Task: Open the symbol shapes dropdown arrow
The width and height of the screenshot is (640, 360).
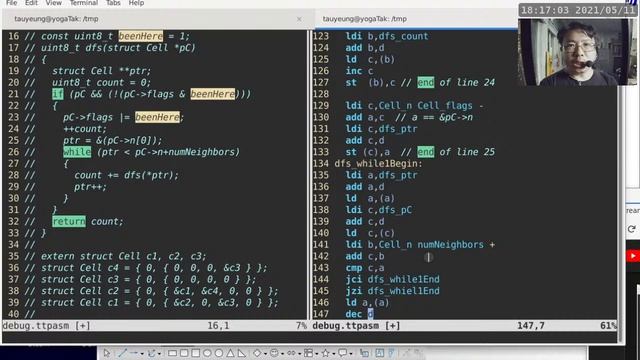Action: pyautogui.click(x=282, y=353)
